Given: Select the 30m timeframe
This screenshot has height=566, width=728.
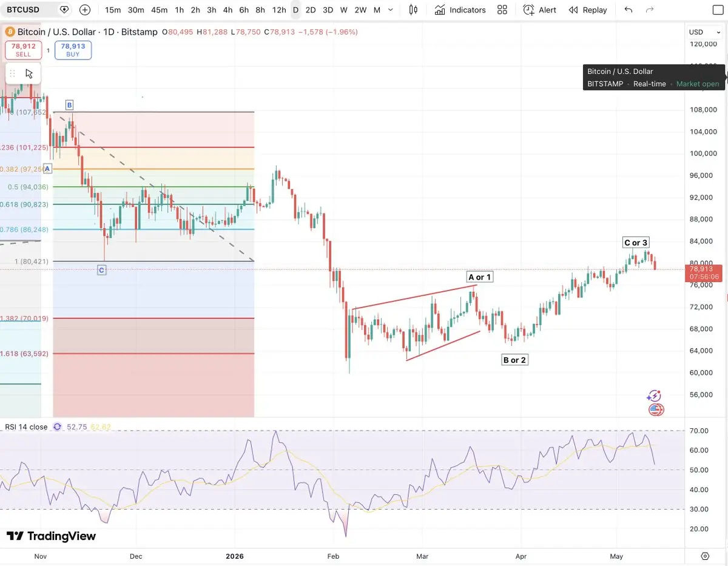Looking at the screenshot, I should (136, 10).
